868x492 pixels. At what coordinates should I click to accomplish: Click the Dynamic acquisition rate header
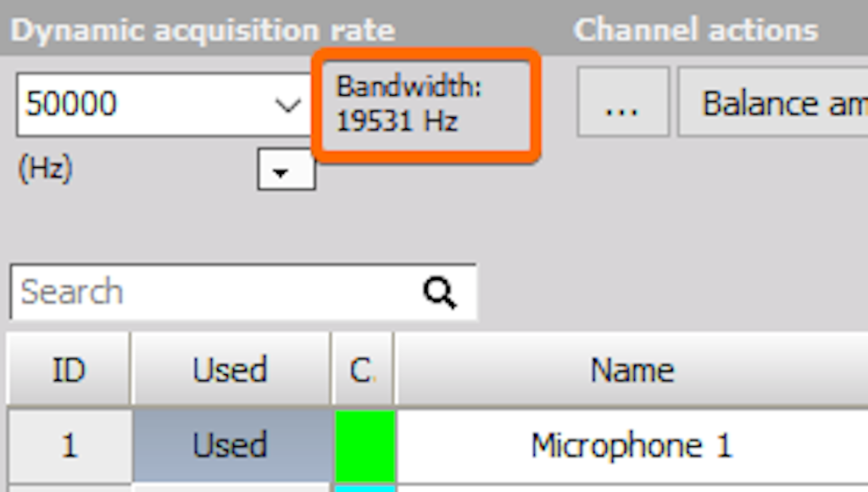point(203,30)
